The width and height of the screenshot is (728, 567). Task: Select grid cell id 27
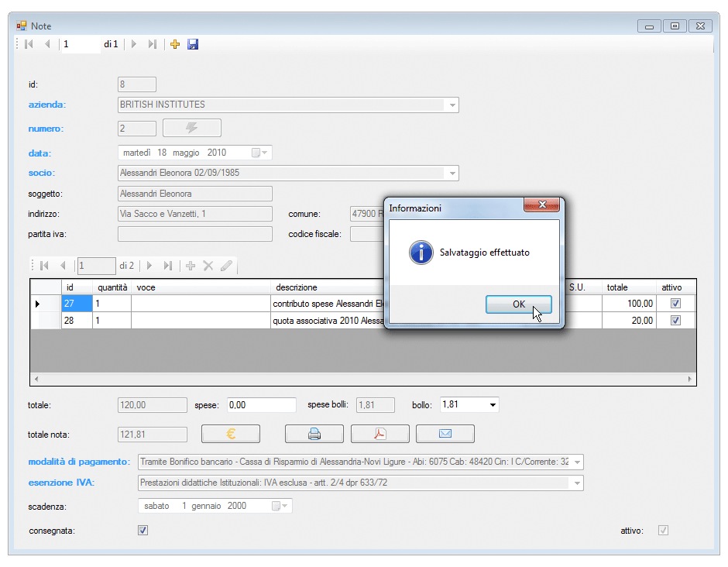77,304
